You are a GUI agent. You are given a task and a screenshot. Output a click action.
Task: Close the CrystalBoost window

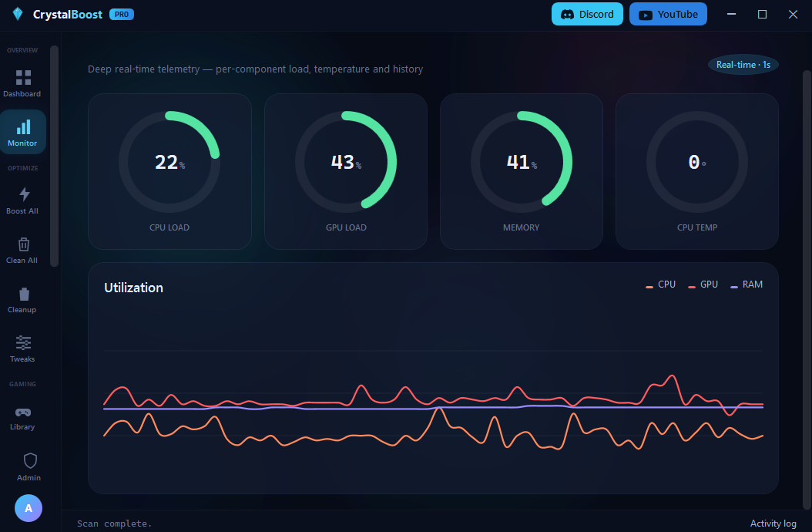tap(793, 14)
